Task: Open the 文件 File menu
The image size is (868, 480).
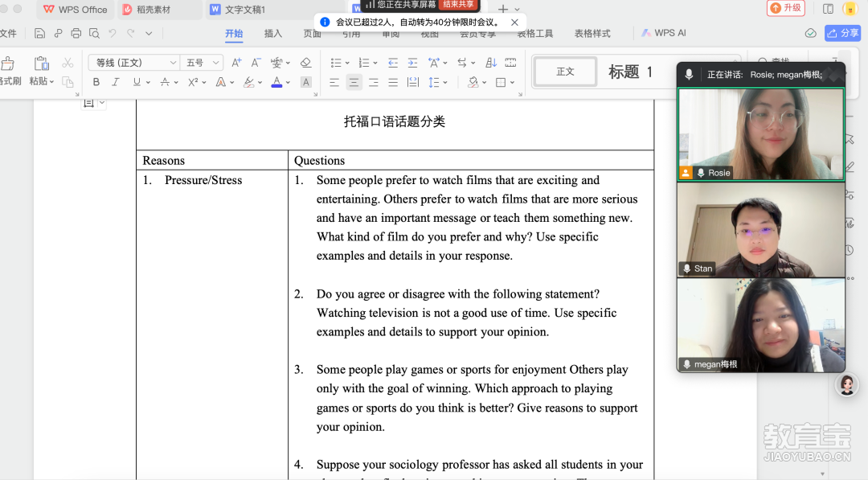Action: [x=8, y=33]
